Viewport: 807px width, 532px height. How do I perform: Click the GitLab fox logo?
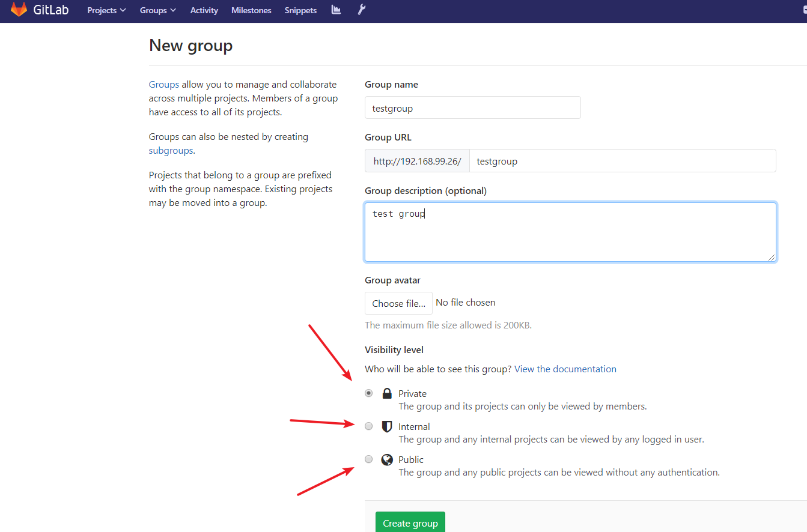18,9
